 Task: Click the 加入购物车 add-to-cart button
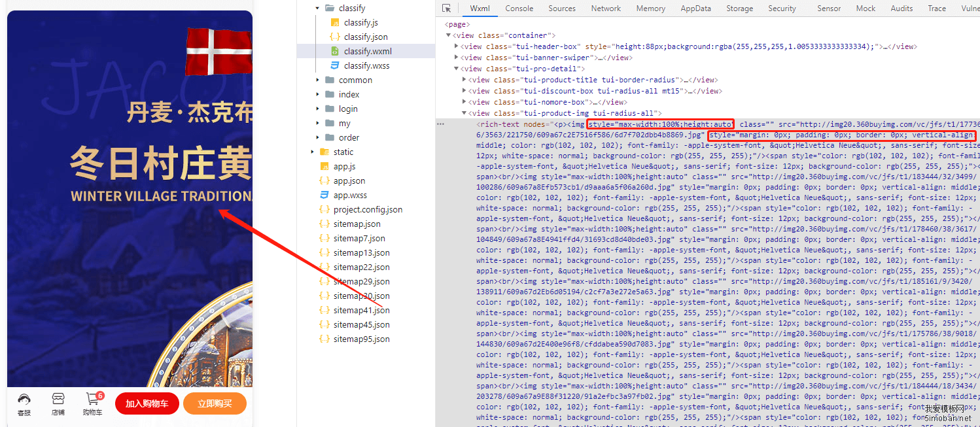(147, 403)
